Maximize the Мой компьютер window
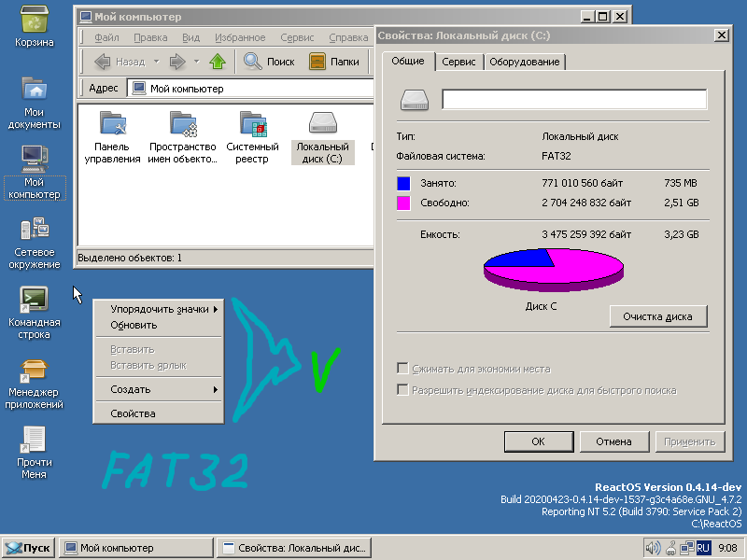The height and width of the screenshot is (560, 747). pos(602,17)
